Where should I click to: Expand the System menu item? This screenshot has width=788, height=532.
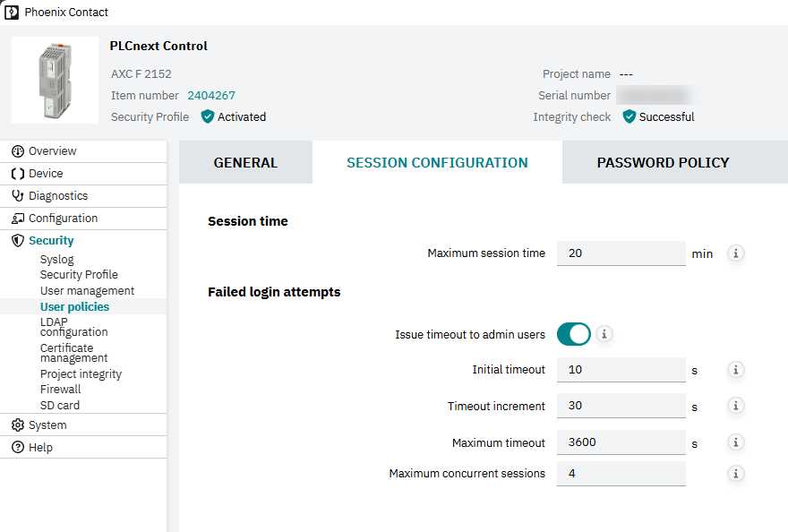tap(83, 425)
